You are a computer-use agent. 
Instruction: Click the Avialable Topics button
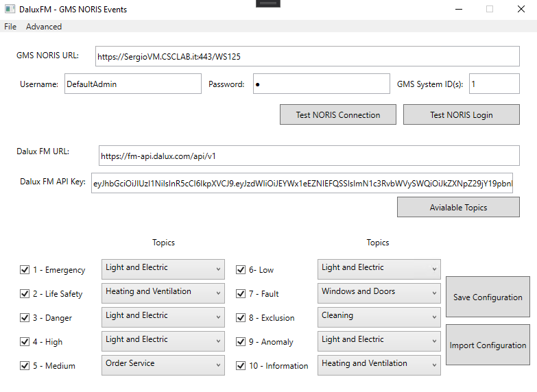point(458,207)
